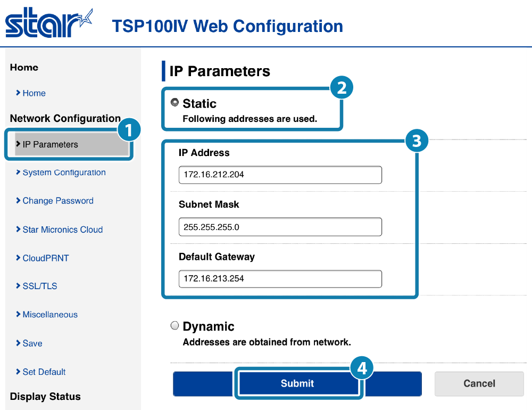Cancel the IP parameter changes
This screenshot has height=410, width=532.
point(479,384)
